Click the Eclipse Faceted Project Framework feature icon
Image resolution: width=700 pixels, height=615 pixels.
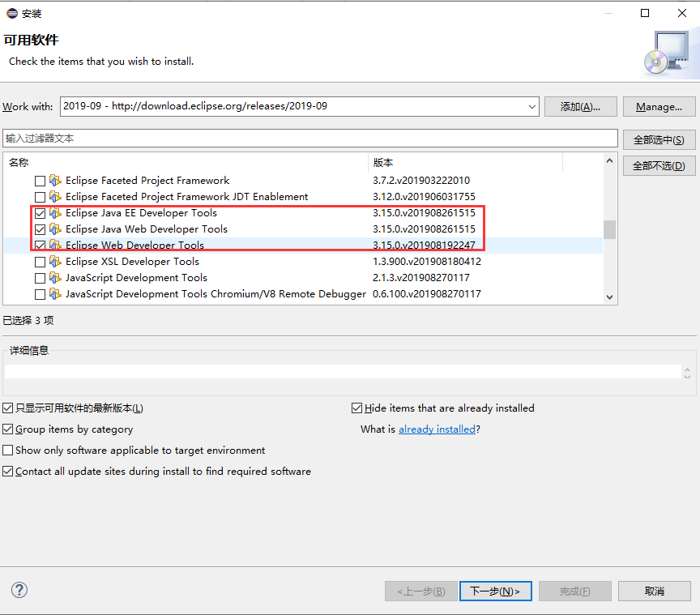[x=55, y=181]
